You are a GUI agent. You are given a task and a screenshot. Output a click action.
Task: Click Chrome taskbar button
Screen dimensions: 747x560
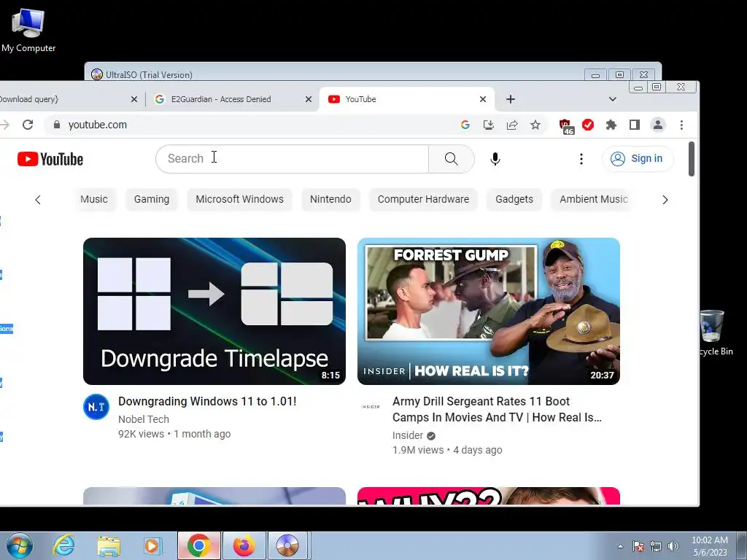tap(199, 545)
